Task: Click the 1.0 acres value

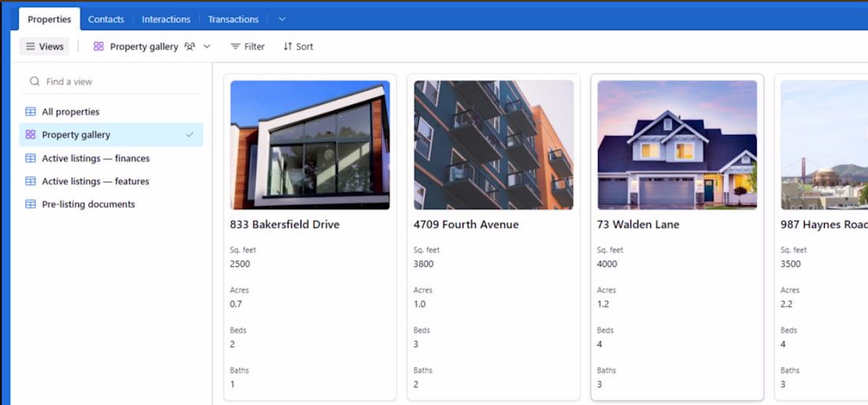Action: coord(420,304)
